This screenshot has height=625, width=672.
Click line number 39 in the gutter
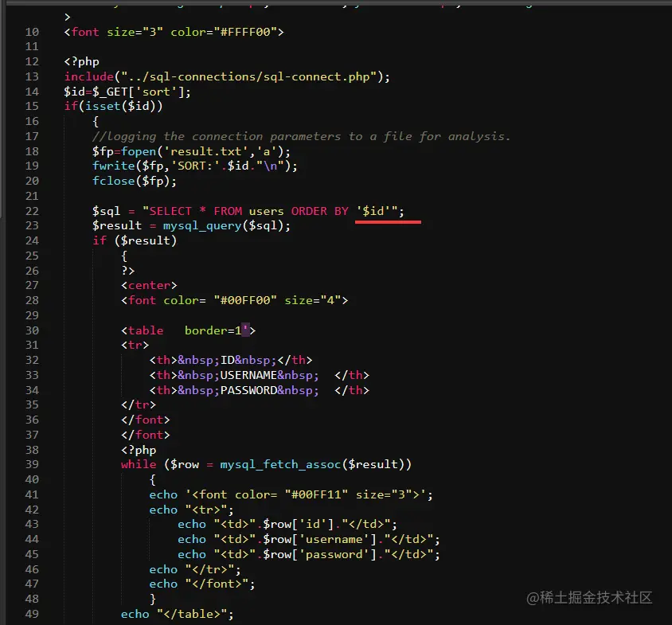32,465
